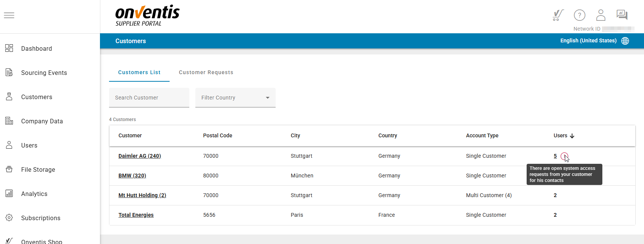Navigate to Company Data
The width and height of the screenshot is (644, 244).
(42, 121)
